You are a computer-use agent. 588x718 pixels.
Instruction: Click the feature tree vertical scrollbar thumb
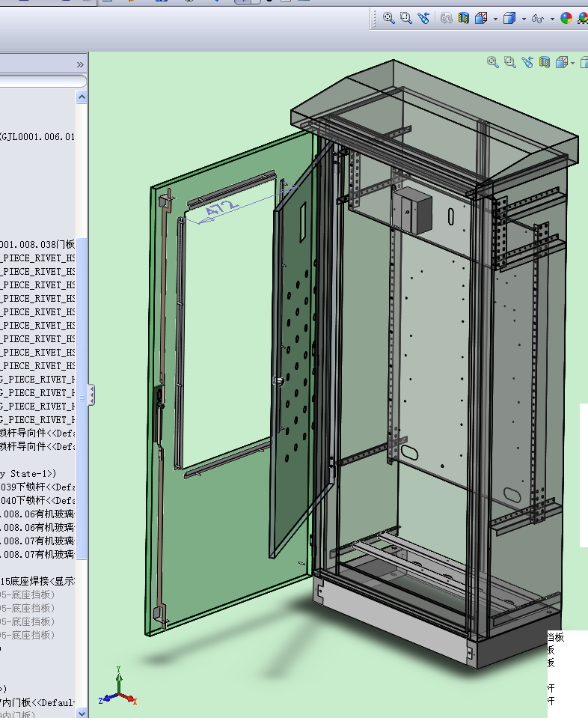coord(82,398)
